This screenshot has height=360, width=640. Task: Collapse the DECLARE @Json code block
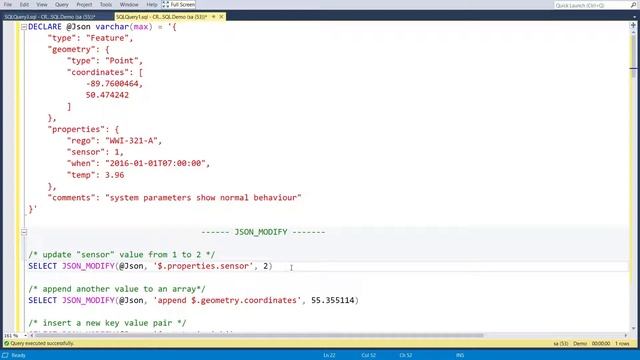coord(24,27)
